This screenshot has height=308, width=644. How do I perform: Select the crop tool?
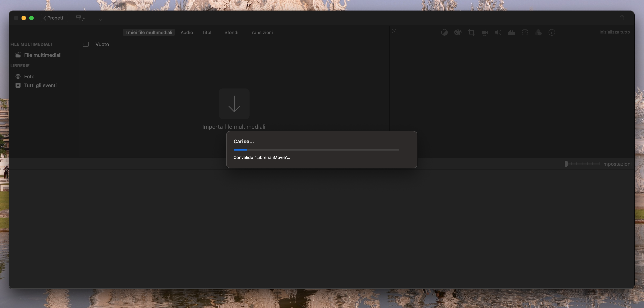coord(472,32)
